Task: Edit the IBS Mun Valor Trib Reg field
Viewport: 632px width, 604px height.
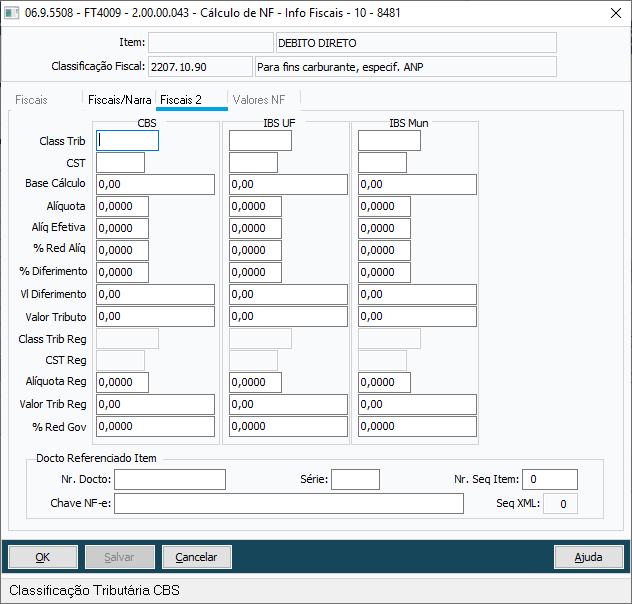Action: (x=418, y=405)
